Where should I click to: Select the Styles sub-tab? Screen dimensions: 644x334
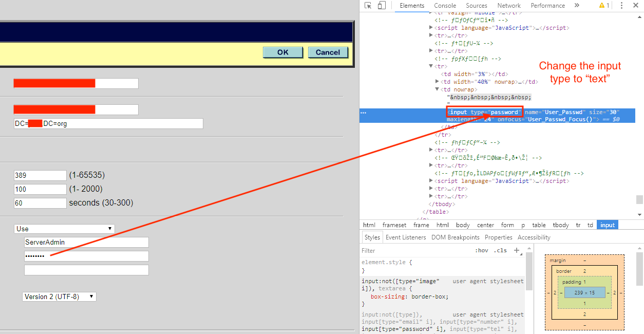[372, 237]
